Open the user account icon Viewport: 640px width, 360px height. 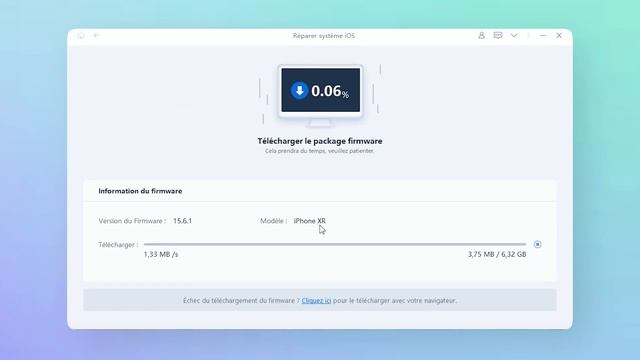point(482,36)
